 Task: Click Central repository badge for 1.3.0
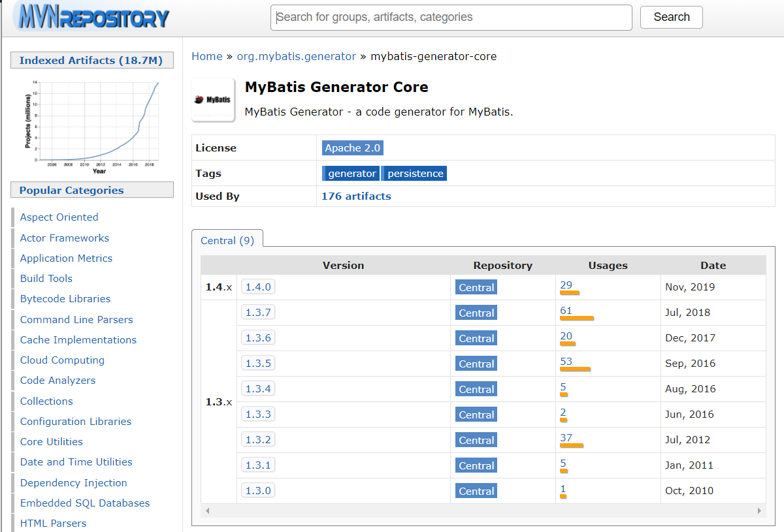click(x=476, y=491)
